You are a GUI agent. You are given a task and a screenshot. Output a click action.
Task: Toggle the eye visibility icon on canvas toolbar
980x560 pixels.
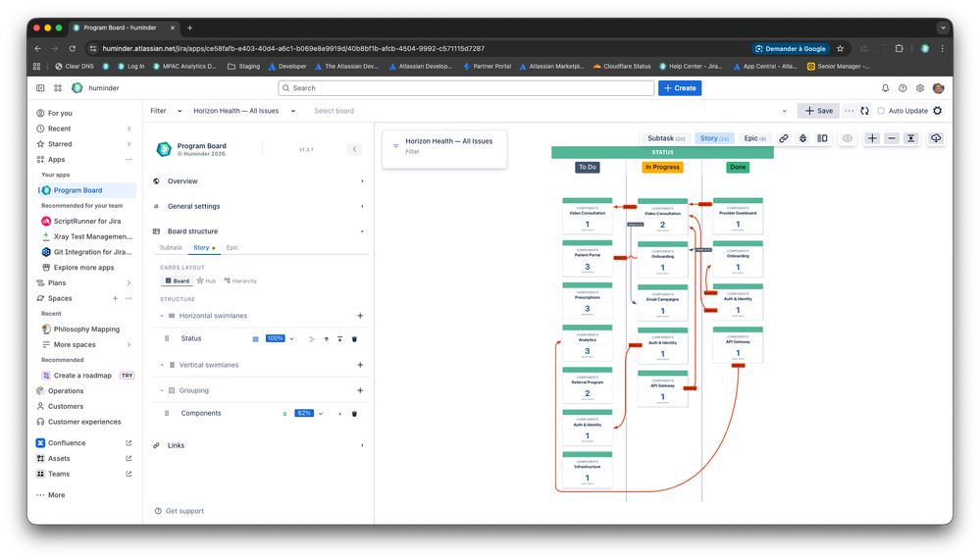[x=847, y=138]
